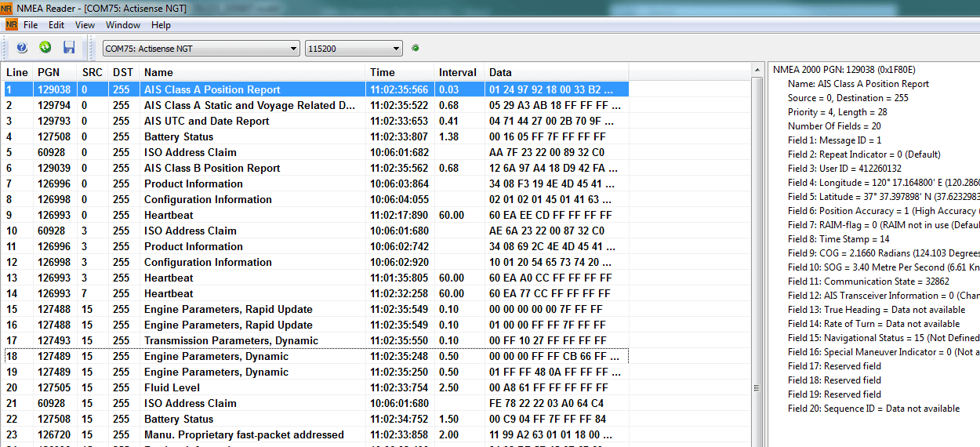
Task: Click the green refresh toolbar icon
Action: click(x=45, y=48)
